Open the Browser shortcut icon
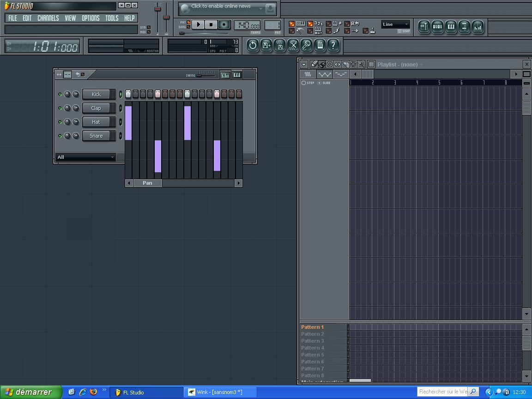This screenshot has width=532, height=399. 464,27
